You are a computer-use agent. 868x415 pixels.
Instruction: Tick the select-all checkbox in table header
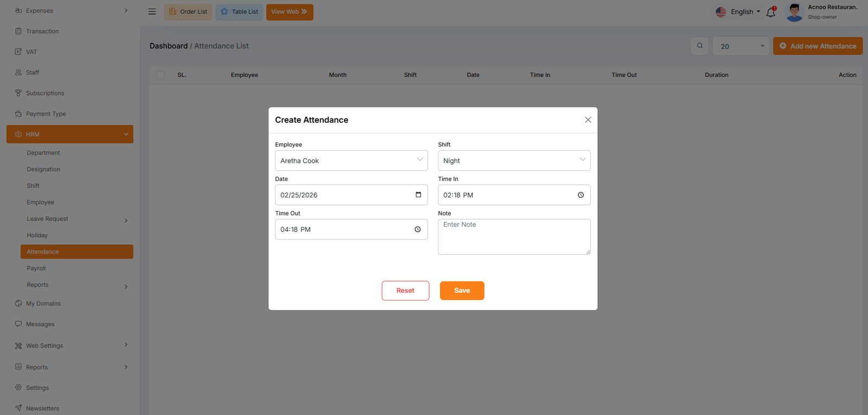161,75
